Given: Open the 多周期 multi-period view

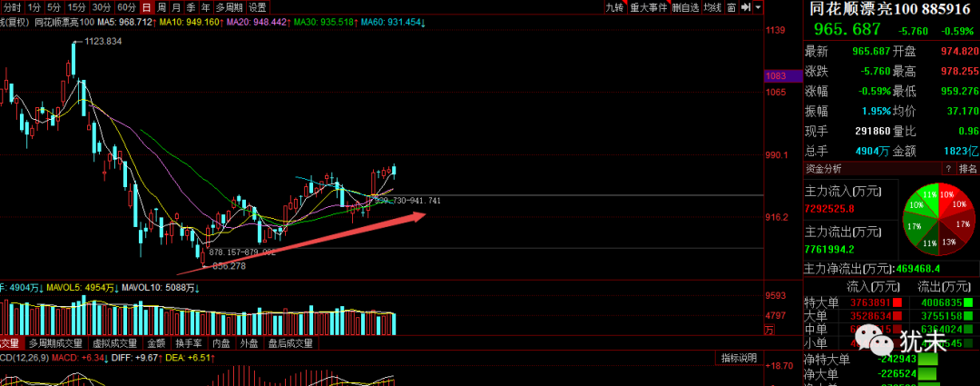Looking at the screenshot, I should (x=230, y=7).
